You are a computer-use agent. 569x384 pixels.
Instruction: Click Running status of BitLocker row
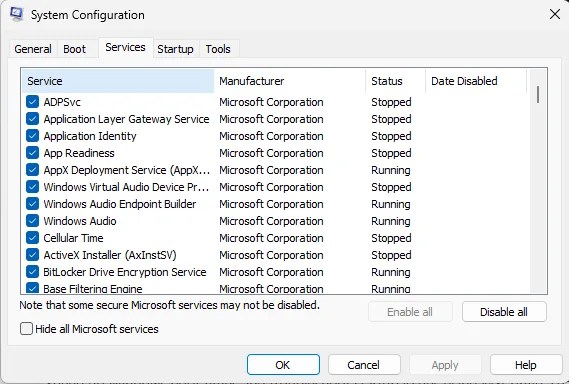click(x=391, y=273)
